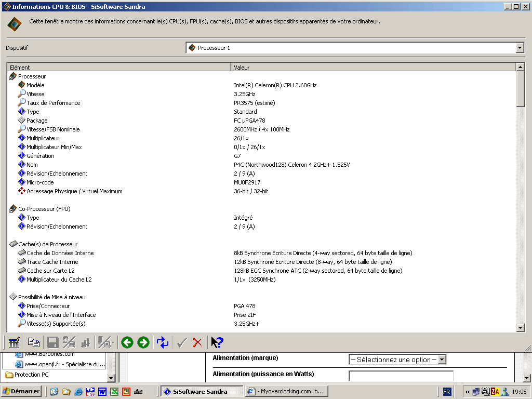
Task: Click the 19:05 taskbar clock
Action: coord(519,392)
